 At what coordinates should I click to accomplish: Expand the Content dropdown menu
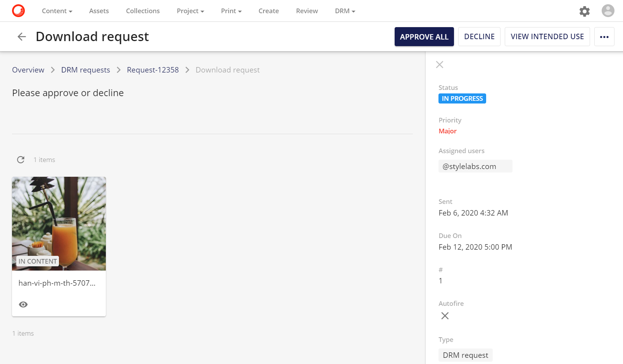(x=57, y=11)
